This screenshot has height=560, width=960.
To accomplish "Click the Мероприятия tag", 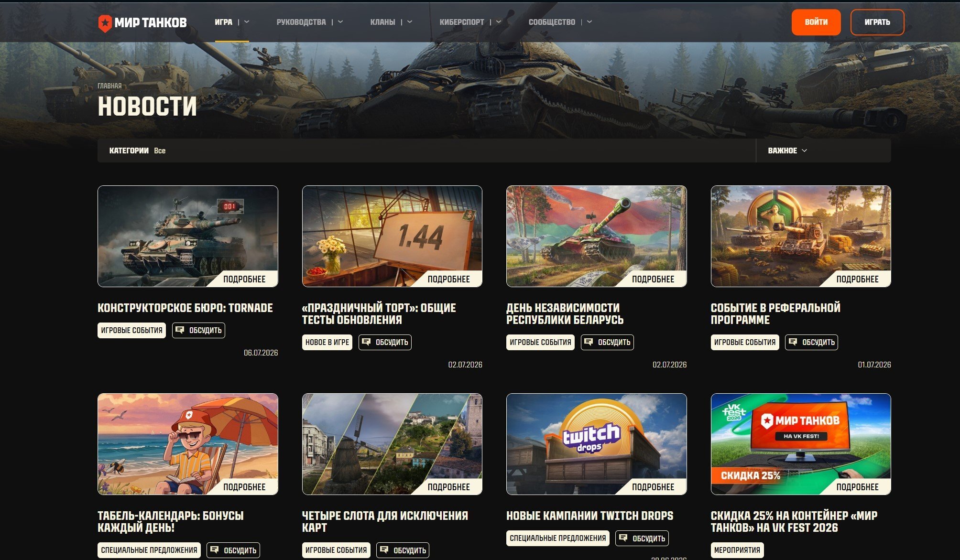I will (x=737, y=550).
